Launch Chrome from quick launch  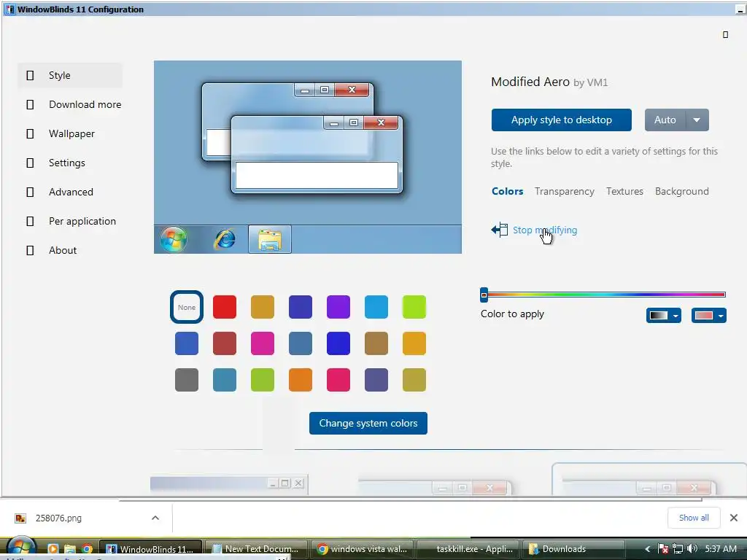[x=87, y=549]
